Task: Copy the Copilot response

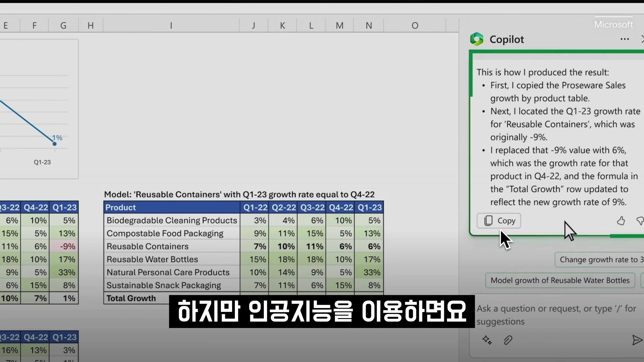Action: [x=499, y=221]
